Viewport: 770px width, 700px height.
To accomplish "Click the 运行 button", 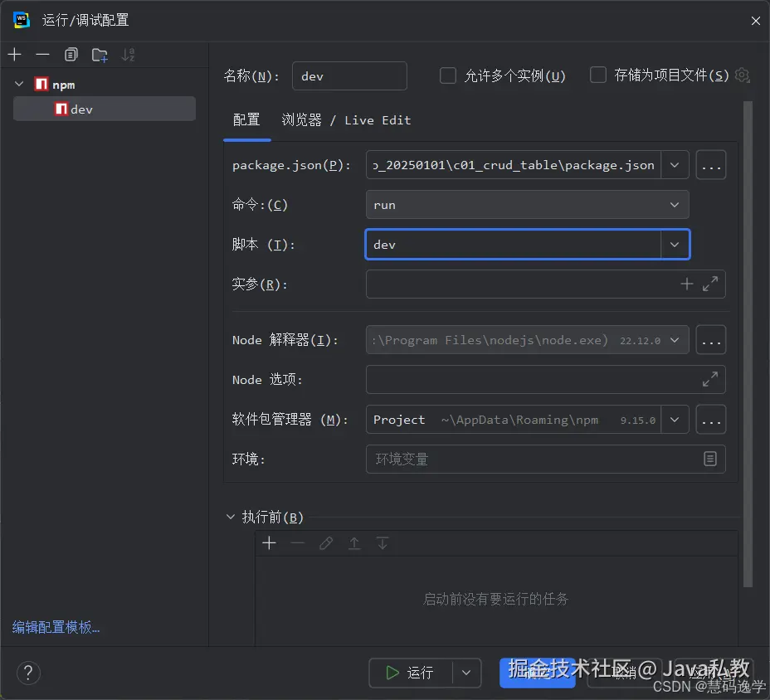I will point(413,673).
